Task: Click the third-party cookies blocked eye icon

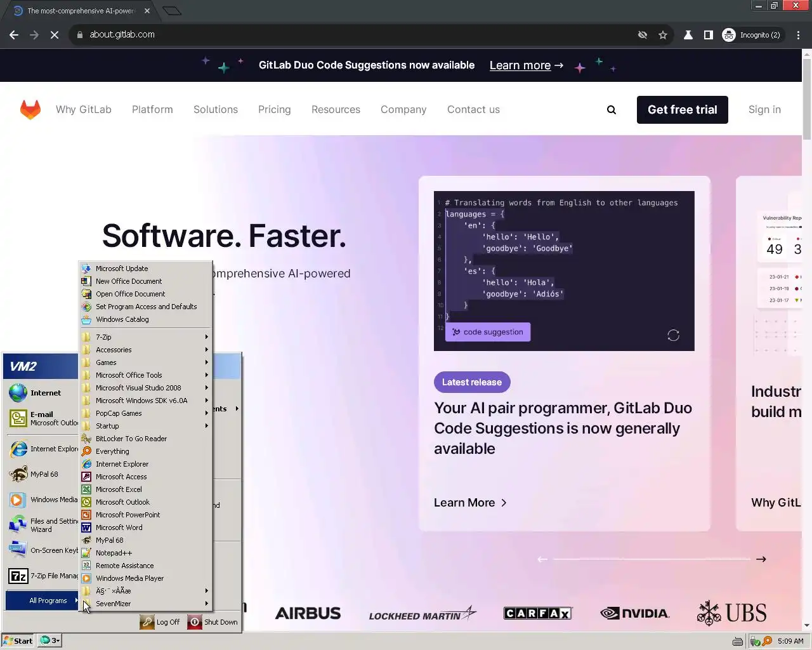Action: click(643, 35)
